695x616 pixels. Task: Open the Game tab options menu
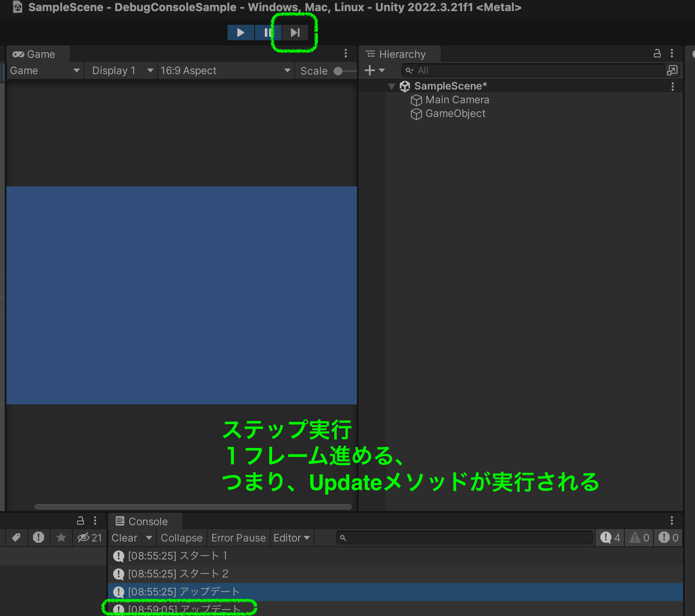click(346, 54)
